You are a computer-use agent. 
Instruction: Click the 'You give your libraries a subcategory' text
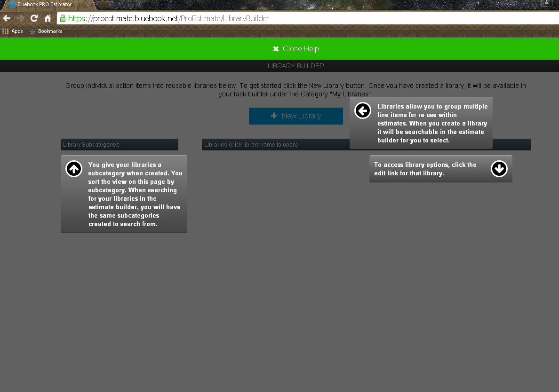click(x=135, y=195)
